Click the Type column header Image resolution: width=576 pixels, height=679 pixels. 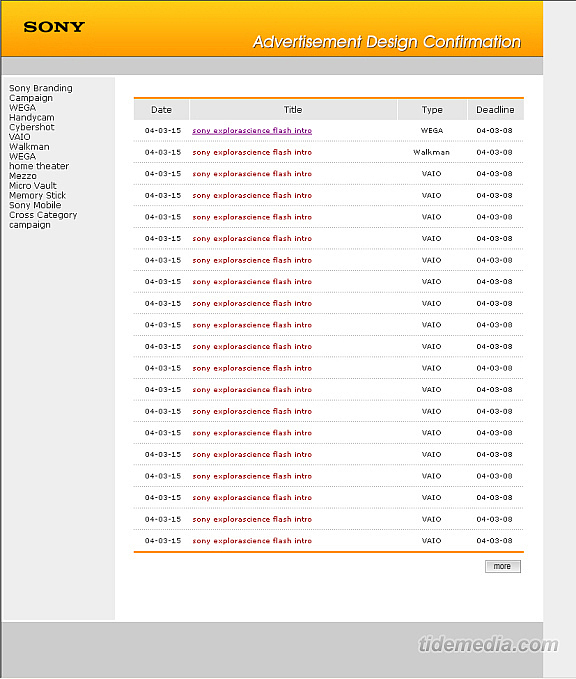[x=432, y=110]
